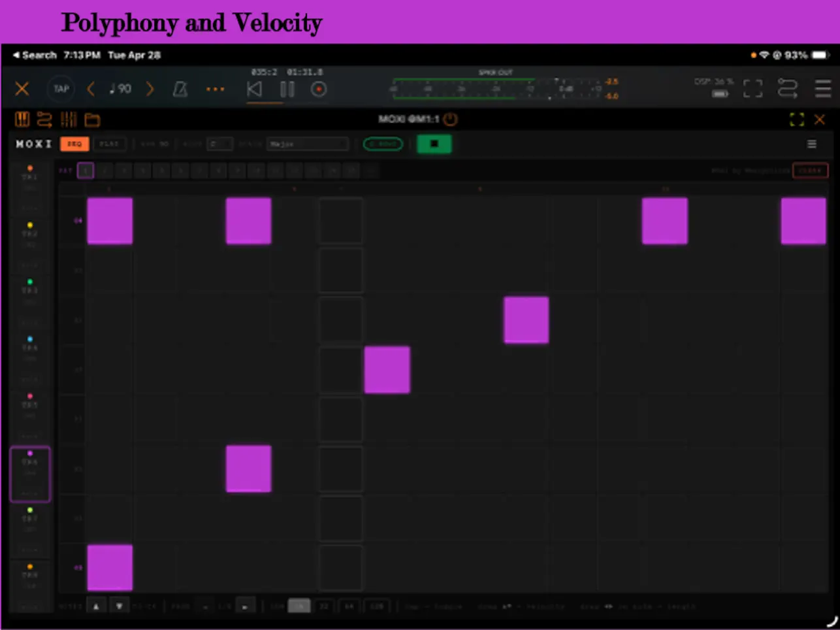Select track 3 with green dot
The width and height of the screenshot is (840, 630).
[30, 303]
